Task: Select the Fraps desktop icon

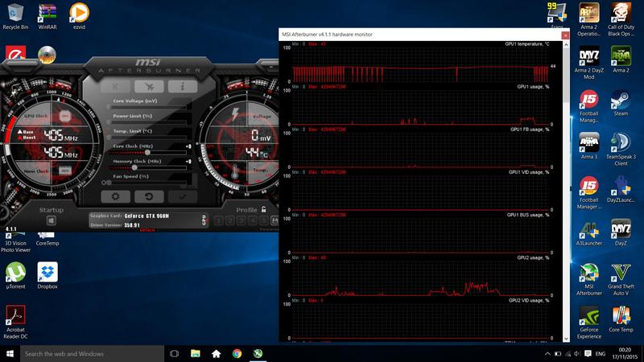Action: pyautogui.click(x=557, y=15)
